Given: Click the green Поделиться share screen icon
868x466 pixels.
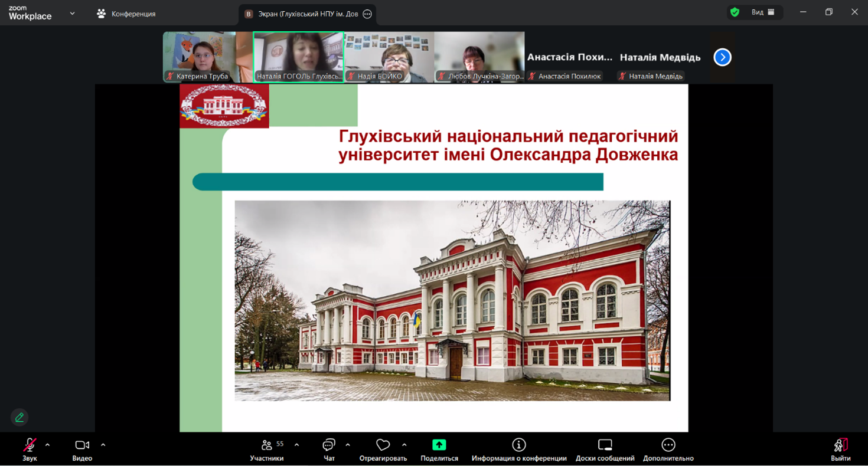Looking at the screenshot, I should (x=439, y=445).
